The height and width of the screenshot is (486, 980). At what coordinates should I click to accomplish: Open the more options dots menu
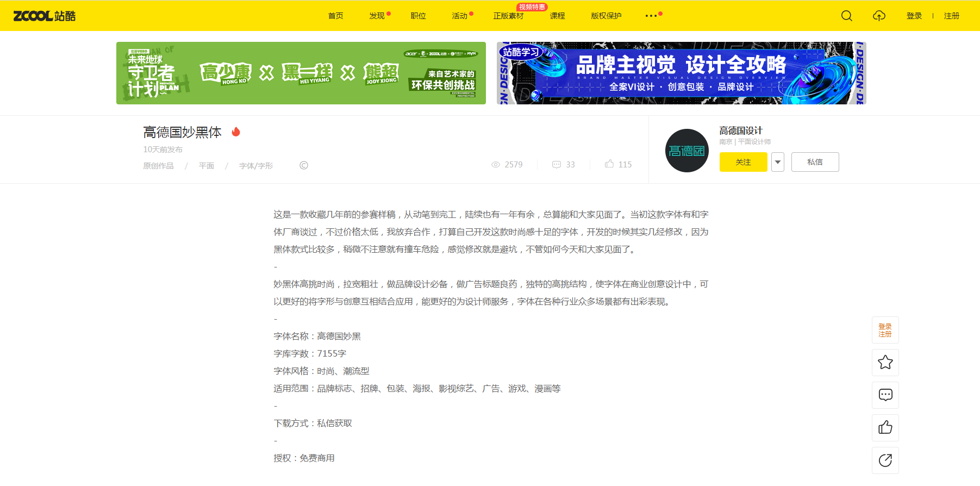[651, 16]
